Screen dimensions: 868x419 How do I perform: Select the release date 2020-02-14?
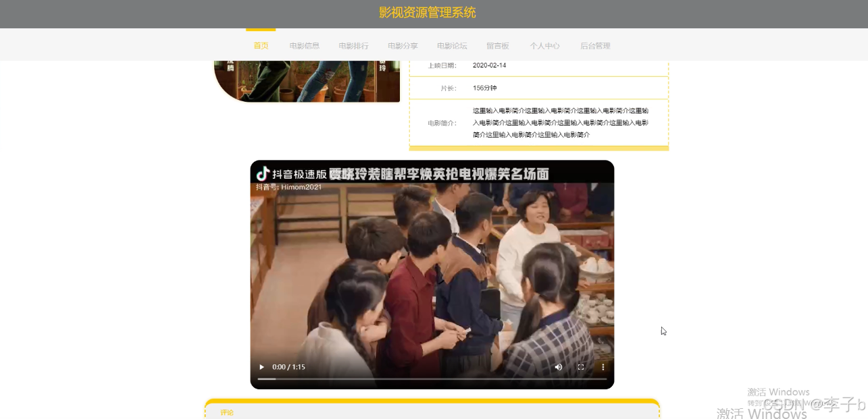tap(490, 65)
